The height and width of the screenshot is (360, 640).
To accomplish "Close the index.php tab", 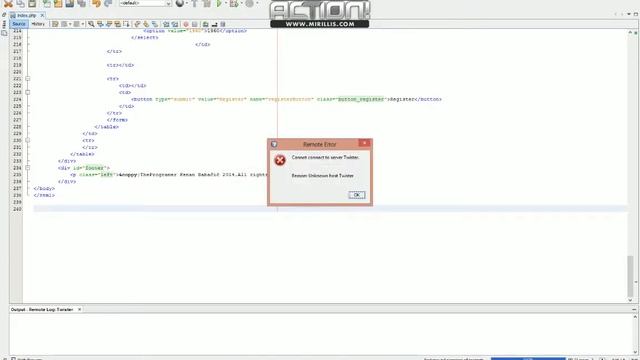I will click(42, 15).
